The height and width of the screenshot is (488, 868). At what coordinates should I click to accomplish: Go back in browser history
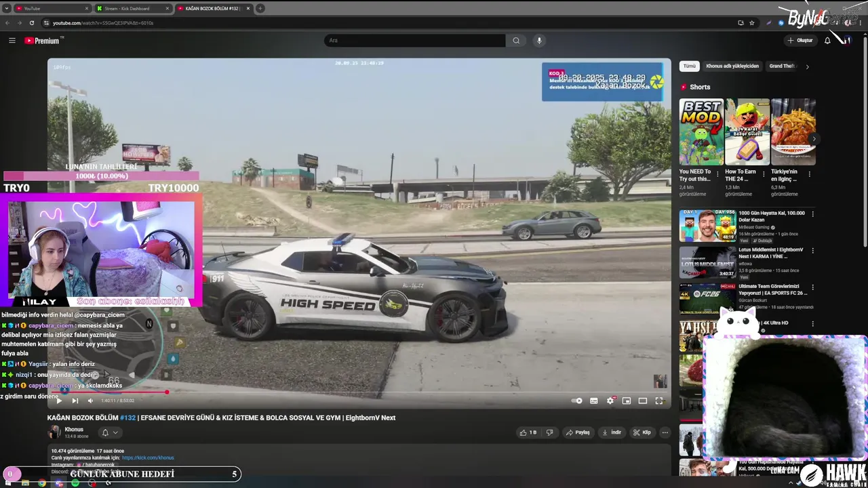(7, 23)
